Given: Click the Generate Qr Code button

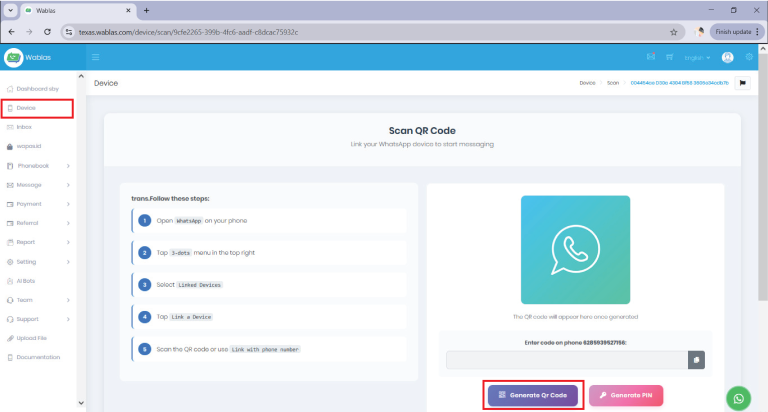Looking at the screenshot, I should pos(532,395).
